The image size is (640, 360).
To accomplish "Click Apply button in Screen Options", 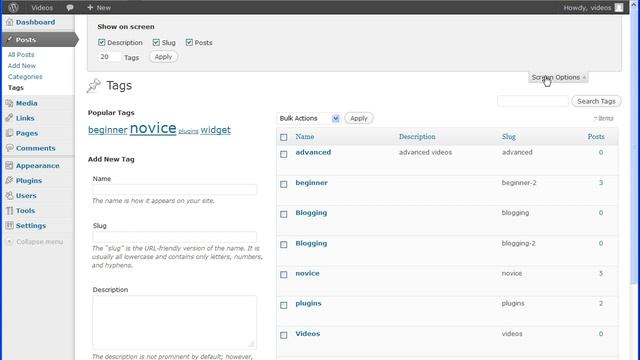I will click(x=163, y=57).
